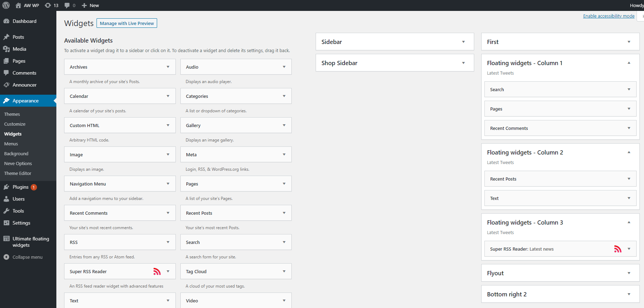The height and width of the screenshot is (308, 644).
Task: Expand the Archives widget arrow
Action: pyautogui.click(x=168, y=67)
